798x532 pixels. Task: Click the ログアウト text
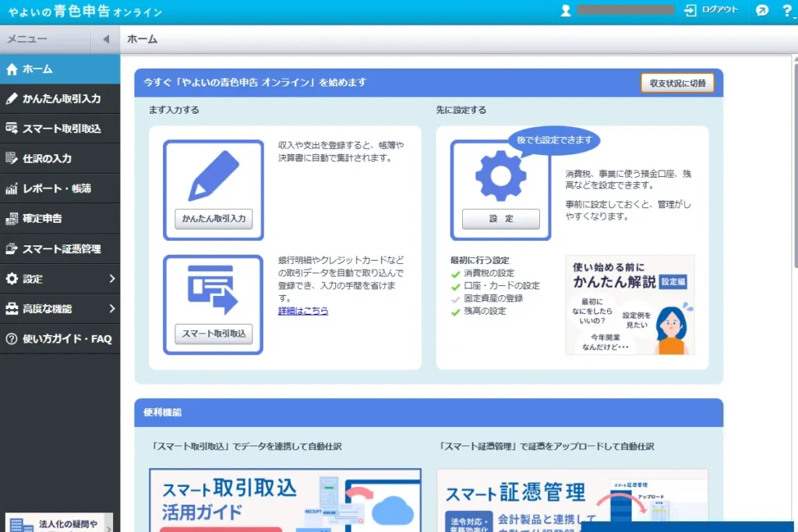[719, 9]
